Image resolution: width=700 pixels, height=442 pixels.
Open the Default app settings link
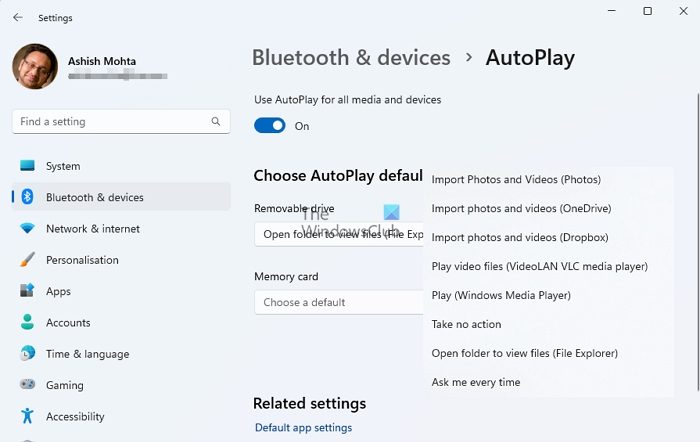click(303, 428)
